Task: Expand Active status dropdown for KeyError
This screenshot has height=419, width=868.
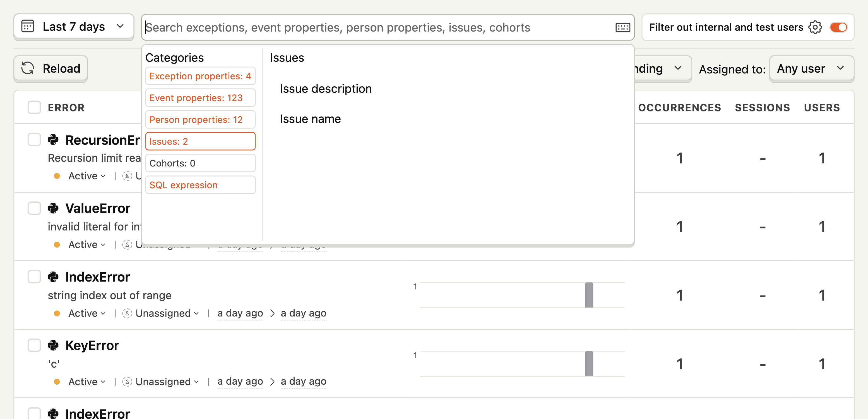Action: [87, 382]
